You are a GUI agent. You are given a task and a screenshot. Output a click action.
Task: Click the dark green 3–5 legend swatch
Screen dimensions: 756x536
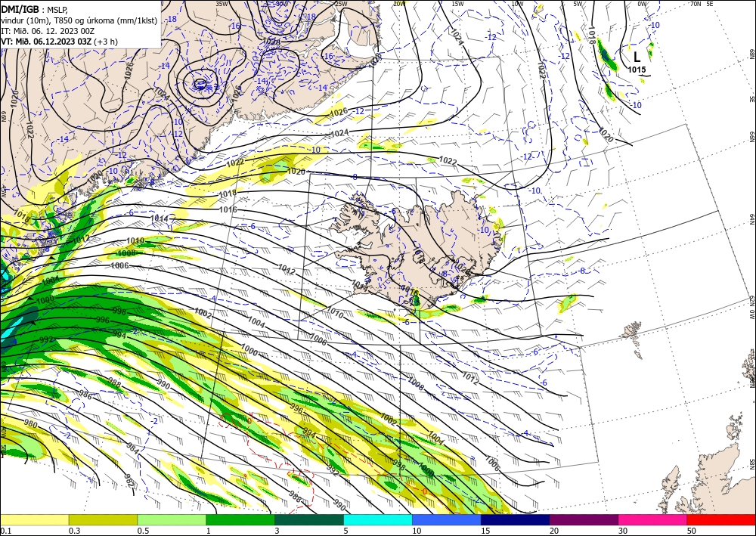click(309, 519)
